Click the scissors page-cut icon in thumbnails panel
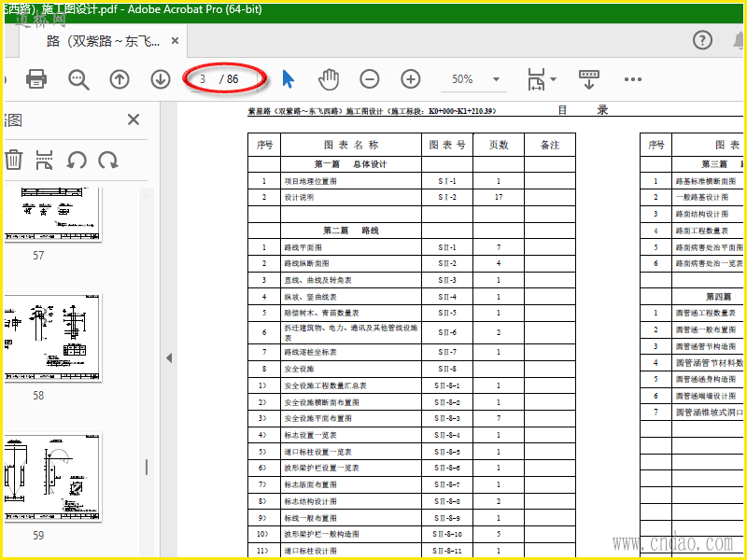The width and height of the screenshot is (747, 560). 44,160
